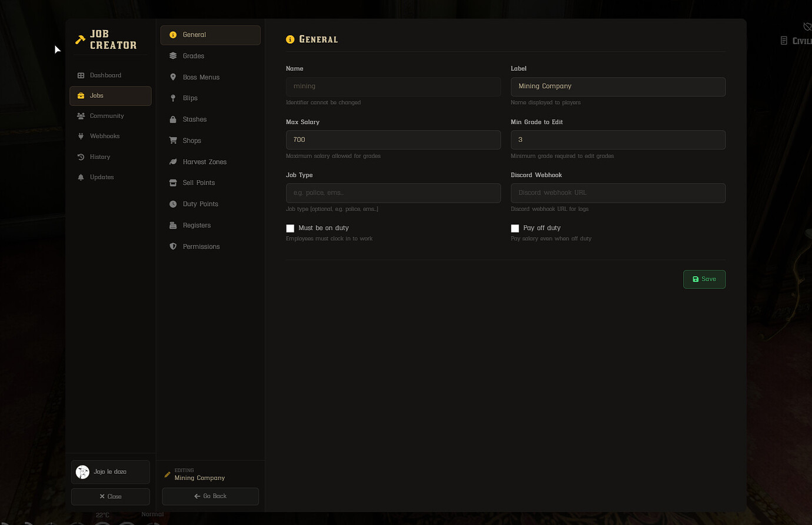Select the Boss Menus pin icon
Image resolution: width=812 pixels, height=525 pixels.
tap(173, 77)
